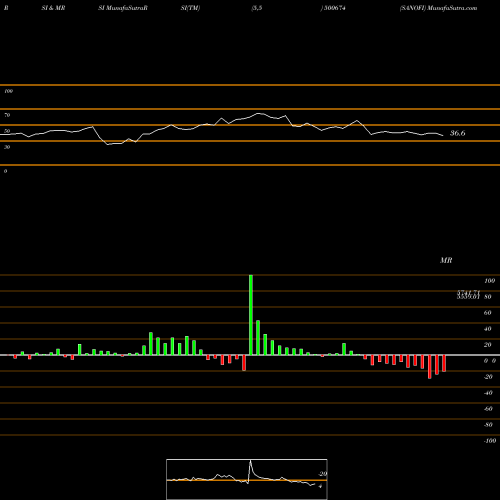Click the "SI & MR" header text
This screenshot has width=500, height=500.
[x=53, y=8]
